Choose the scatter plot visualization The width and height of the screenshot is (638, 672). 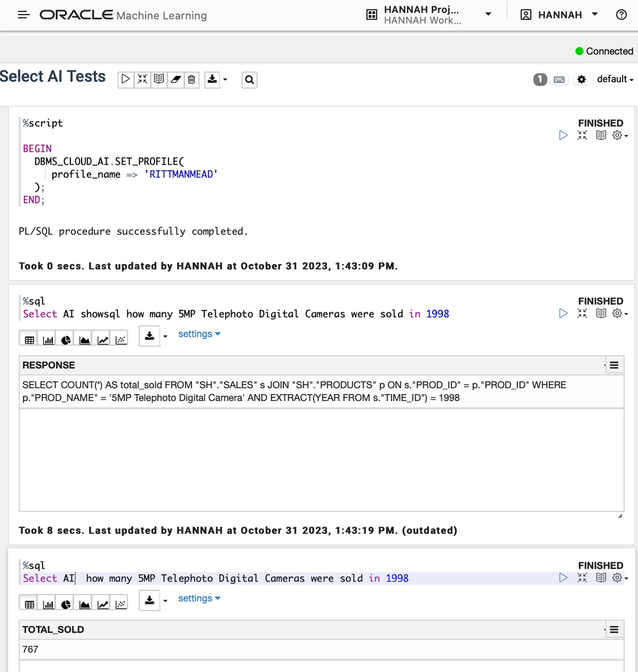tap(120, 339)
